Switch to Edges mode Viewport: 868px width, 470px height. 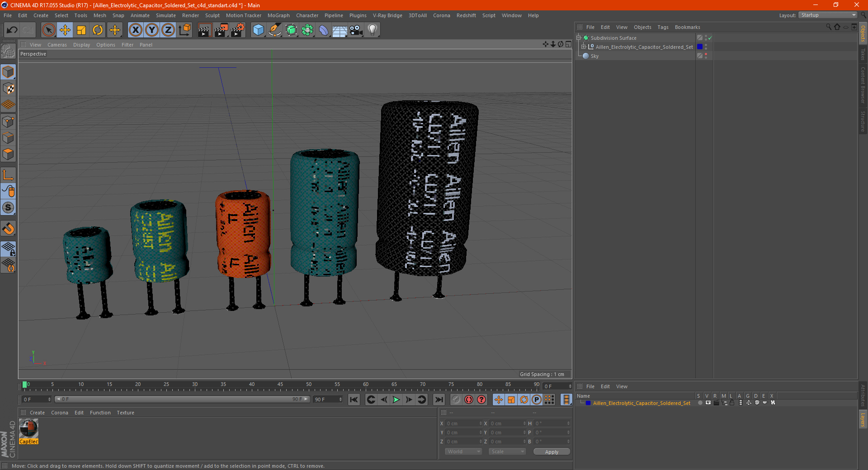[8, 138]
